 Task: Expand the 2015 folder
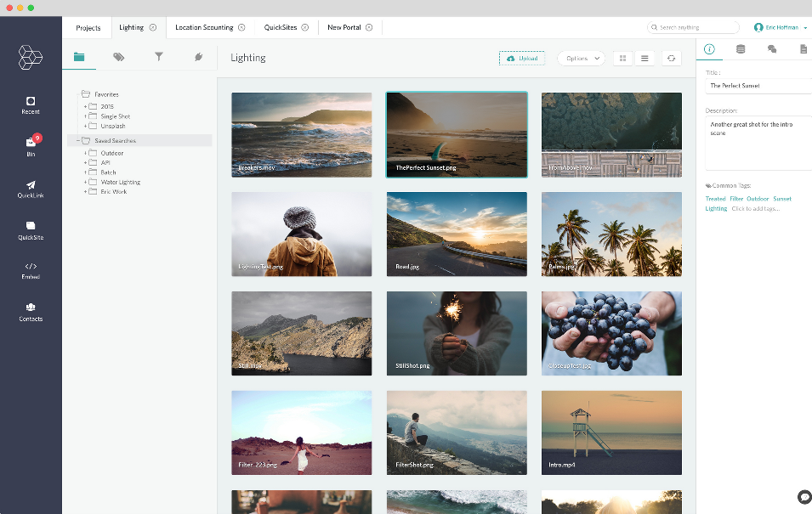(x=85, y=107)
